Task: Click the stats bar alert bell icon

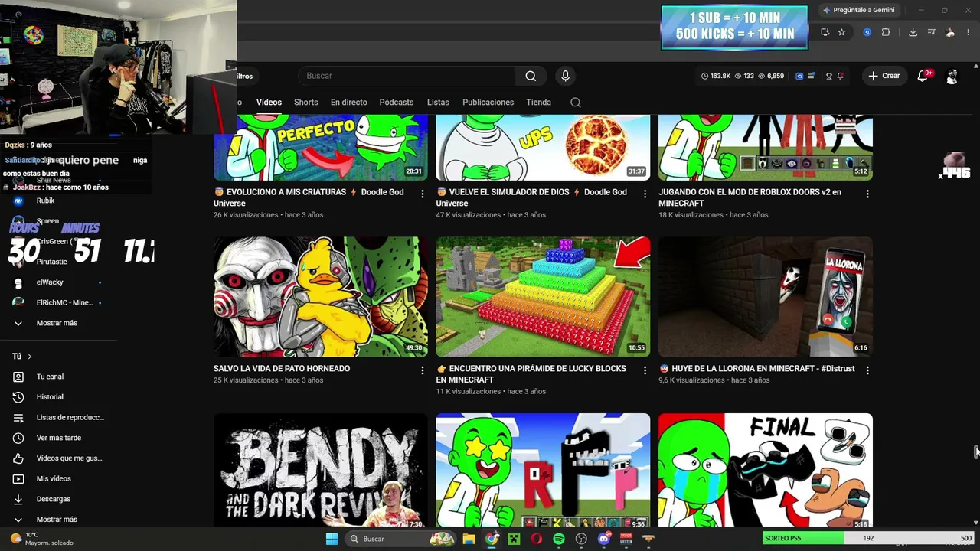Action: [x=841, y=76]
